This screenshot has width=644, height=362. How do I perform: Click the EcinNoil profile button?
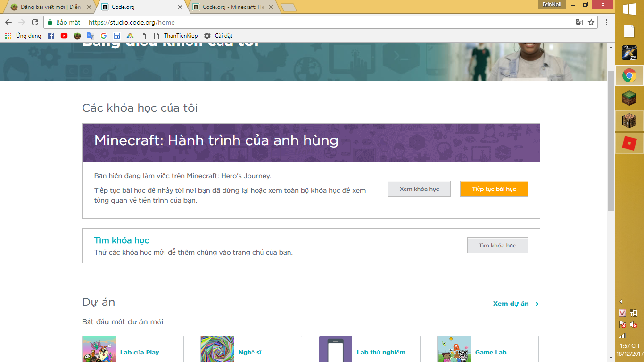(552, 4)
